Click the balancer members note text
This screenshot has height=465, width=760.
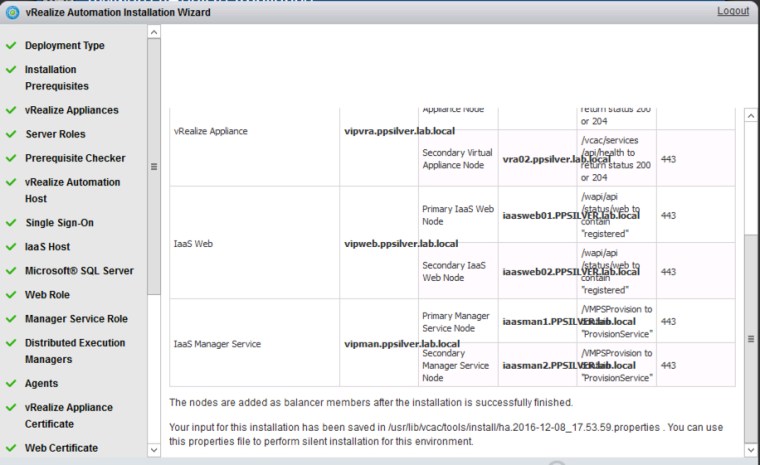click(x=371, y=402)
